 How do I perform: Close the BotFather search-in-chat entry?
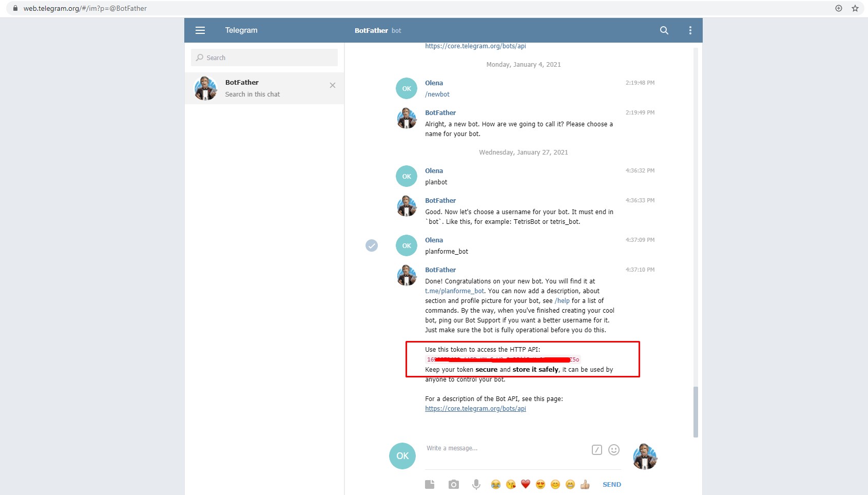(333, 85)
